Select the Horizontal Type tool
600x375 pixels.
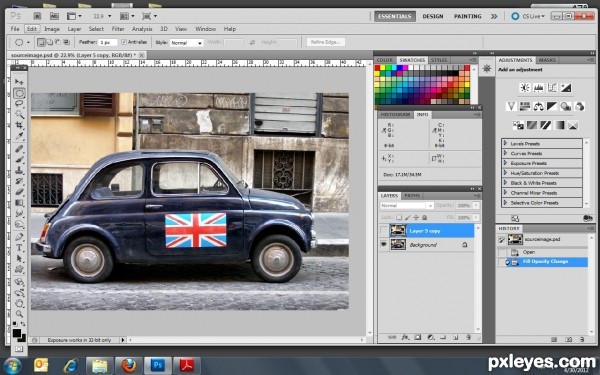[x=19, y=248]
